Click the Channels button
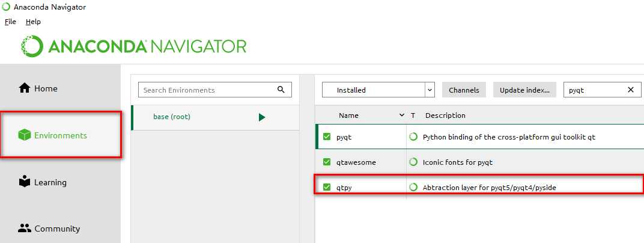644x243 pixels. [464, 90]
